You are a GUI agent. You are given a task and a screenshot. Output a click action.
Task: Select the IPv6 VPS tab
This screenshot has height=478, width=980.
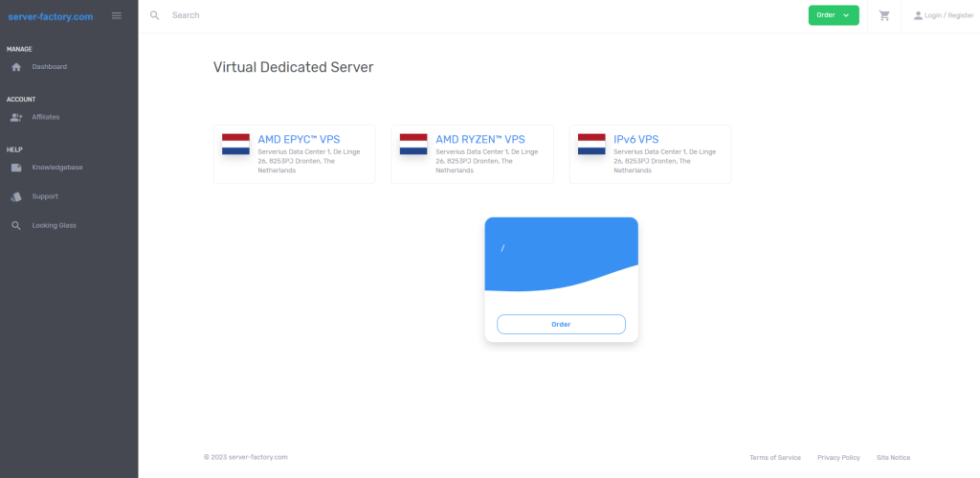pos(650,154)
